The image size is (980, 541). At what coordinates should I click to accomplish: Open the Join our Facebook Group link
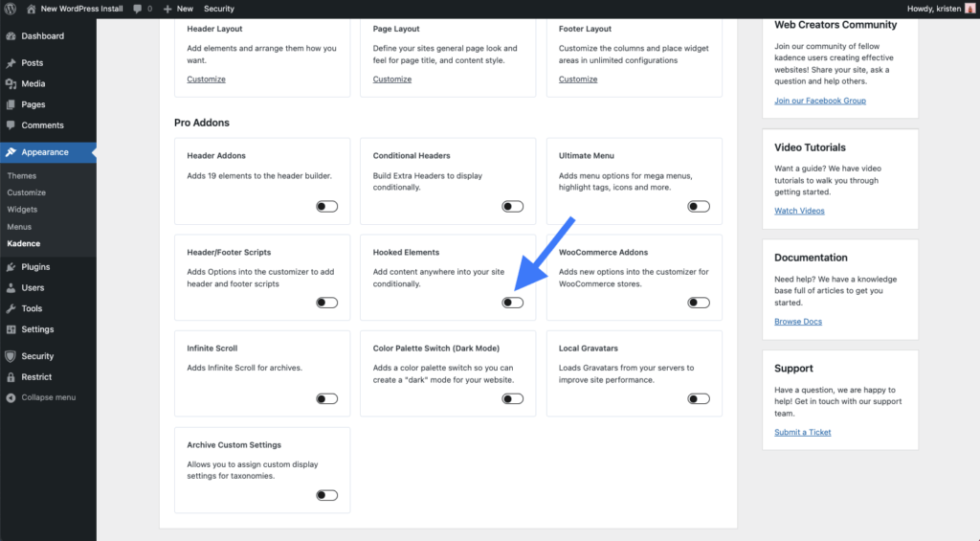pyautogui.click(x=820, y=101)
